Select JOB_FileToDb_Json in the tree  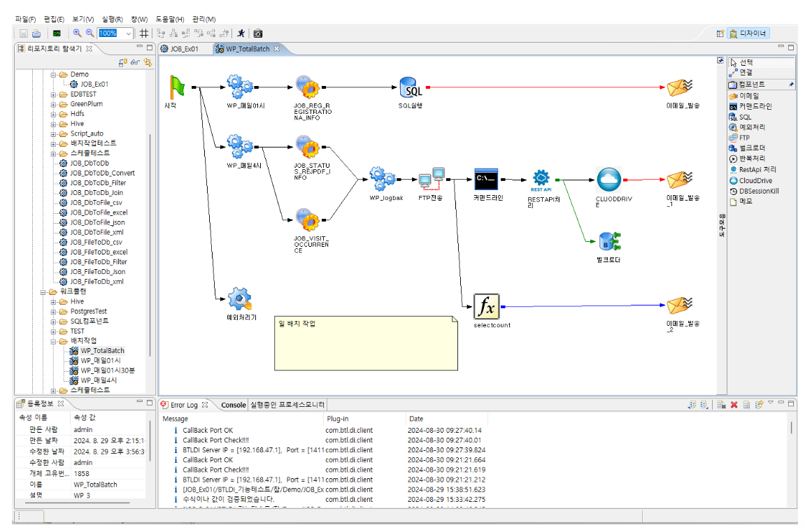97,272
